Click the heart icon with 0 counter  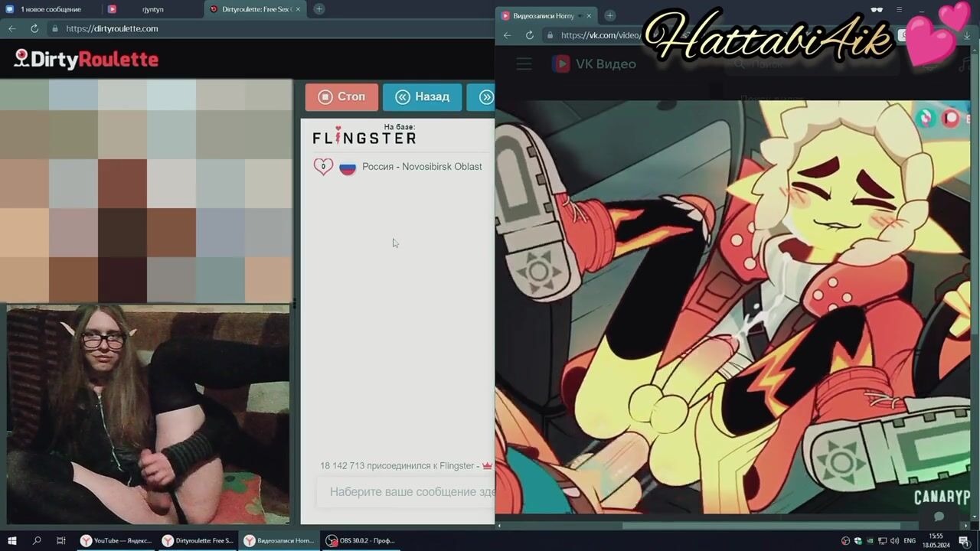(x=323, y=167)
